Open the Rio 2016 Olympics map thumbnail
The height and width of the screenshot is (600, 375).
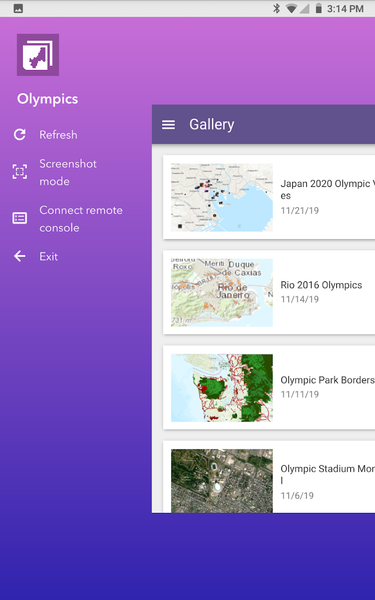(222, 293)
